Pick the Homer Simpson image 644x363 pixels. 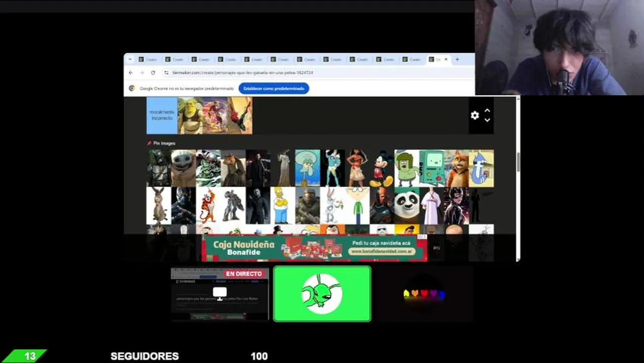tap(283, 206)
